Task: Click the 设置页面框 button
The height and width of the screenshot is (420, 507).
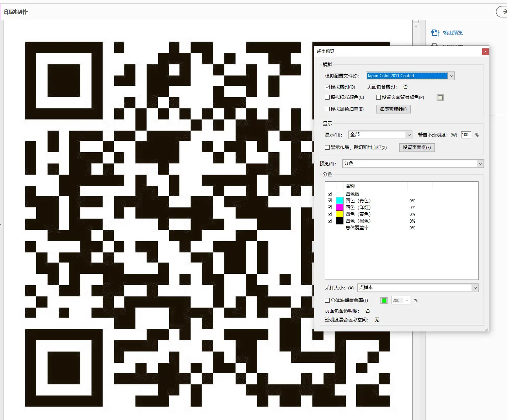Action: [x=417, y=147]
